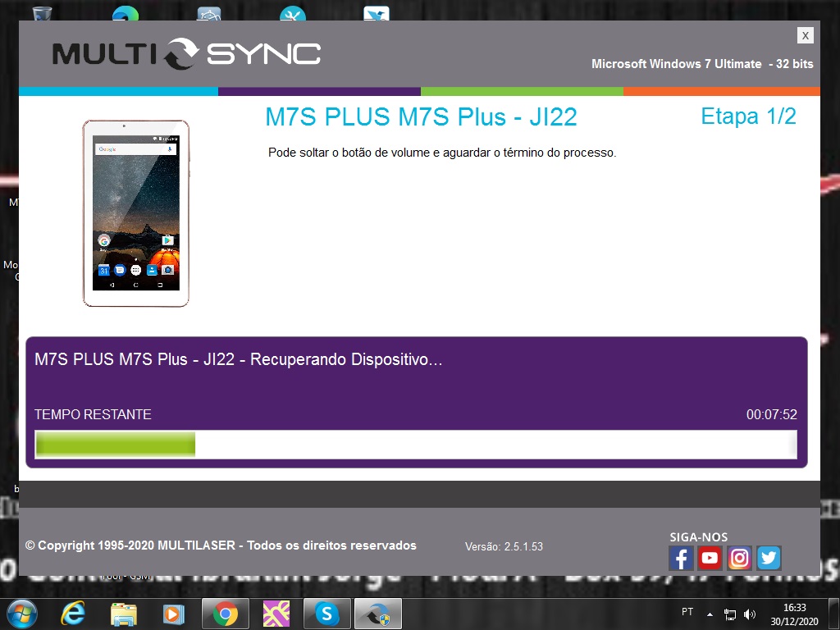Close the MultiSync window with X
Screen dimensions: 840x630
806,35
